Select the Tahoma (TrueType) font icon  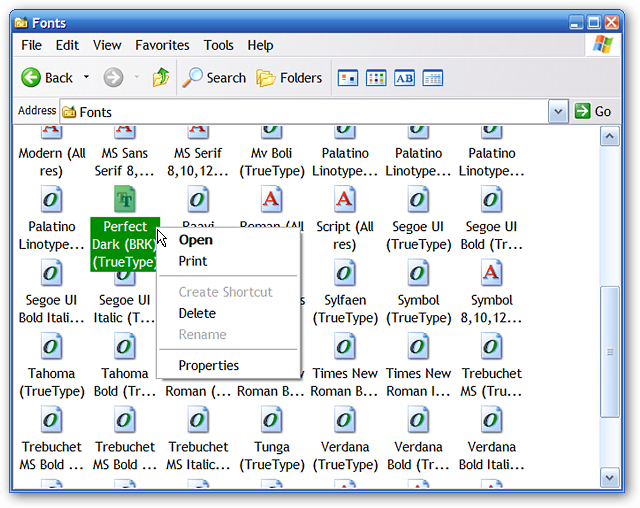coord(51,346)
